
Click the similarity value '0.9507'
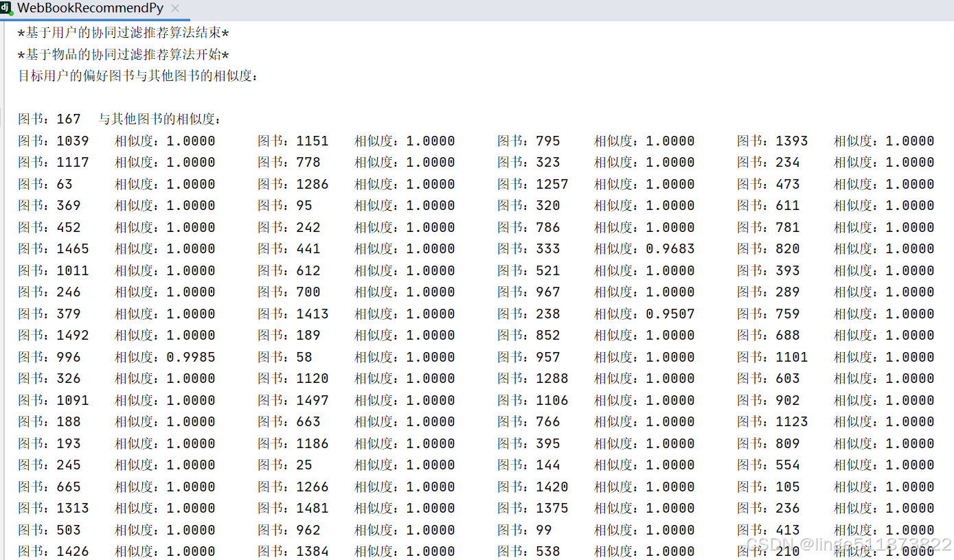pyautogui.click(x=670, y=314)
